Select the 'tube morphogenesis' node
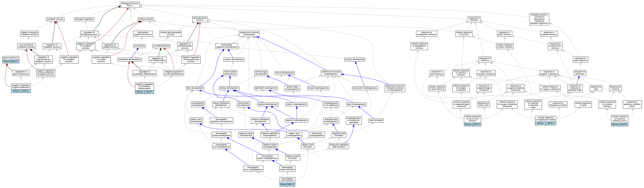The width and height of the screenshot is (644, 188). [x=356, y=104]
